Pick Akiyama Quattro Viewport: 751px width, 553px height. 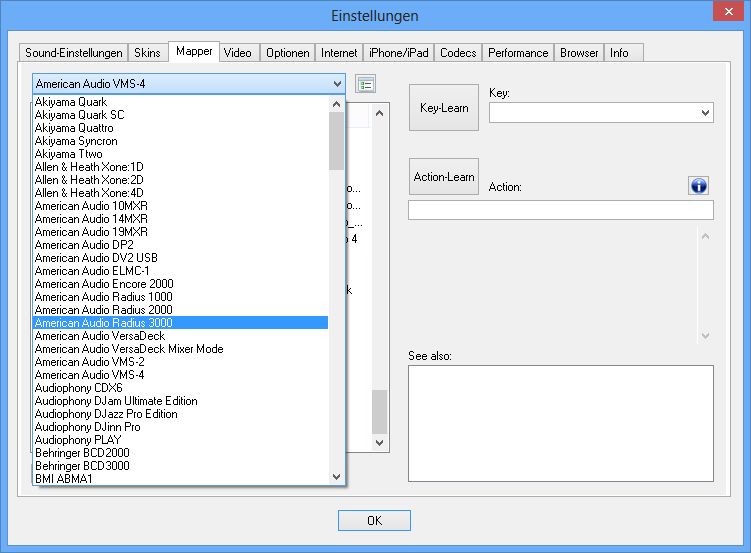tap(181, 128)
